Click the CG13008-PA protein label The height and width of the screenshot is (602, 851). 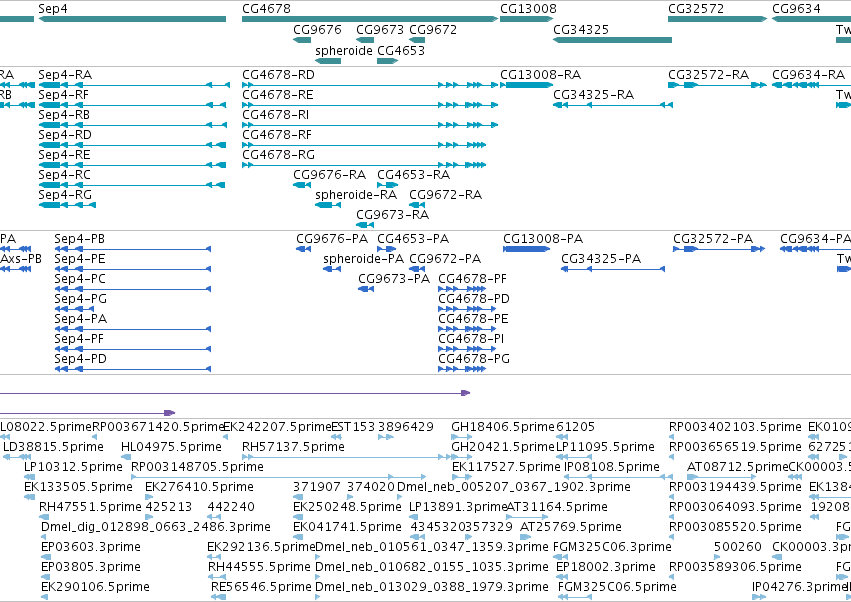point(543,239)
